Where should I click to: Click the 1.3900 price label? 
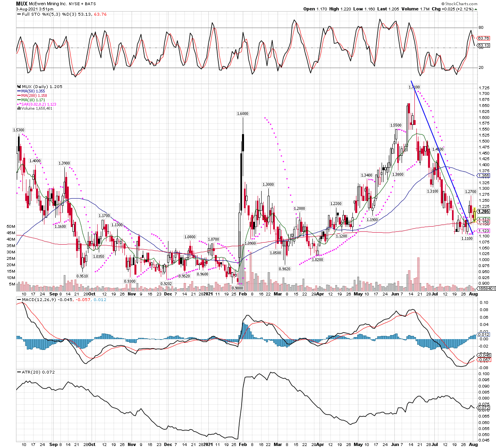tap(64, 163)
